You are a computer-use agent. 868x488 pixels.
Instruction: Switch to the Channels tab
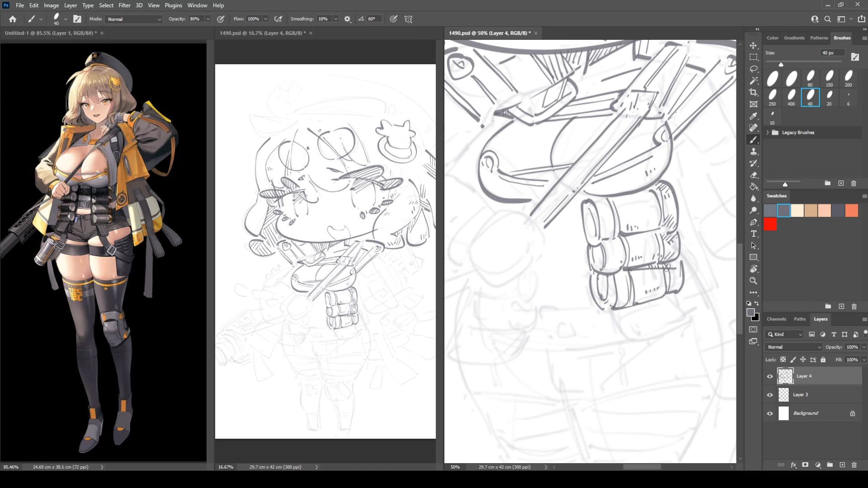click(776, 319)
